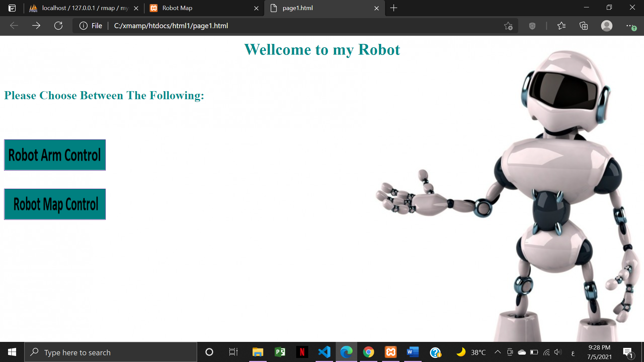This screenshot has height=362, width=644.
Task: Open XAMPP control panel from taskbar
Action: [x=391, y=352]
